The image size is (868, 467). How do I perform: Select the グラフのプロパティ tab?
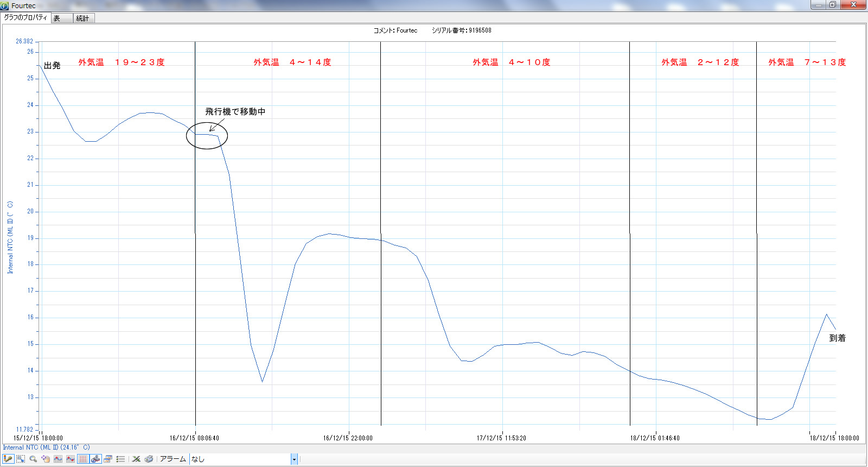[x=25, y=18]
